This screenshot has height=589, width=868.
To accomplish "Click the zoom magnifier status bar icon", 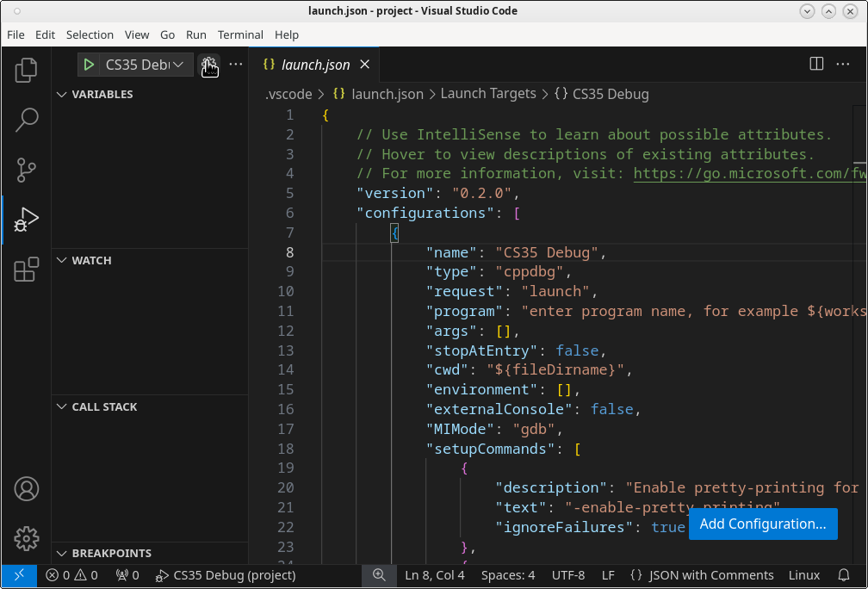I will [379, 575].
